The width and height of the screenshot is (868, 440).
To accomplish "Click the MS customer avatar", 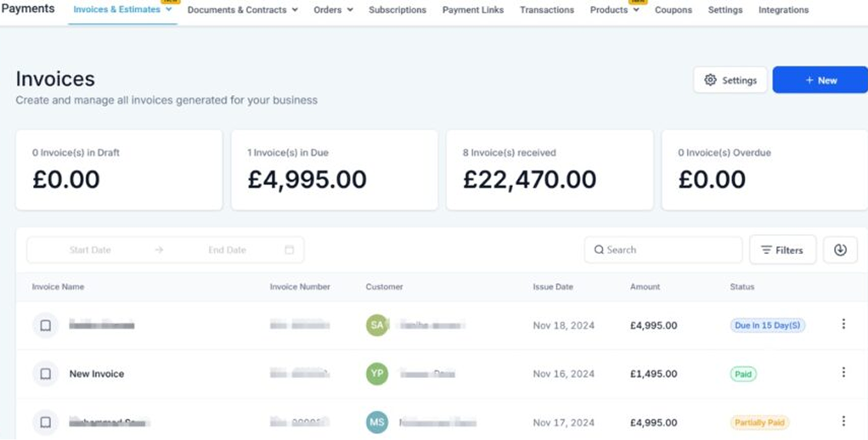I will click(377, 422).
